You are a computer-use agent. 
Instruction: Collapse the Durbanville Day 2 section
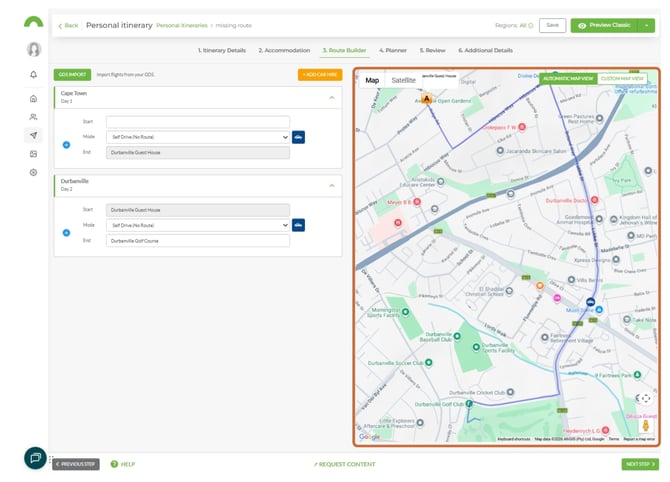332,186
